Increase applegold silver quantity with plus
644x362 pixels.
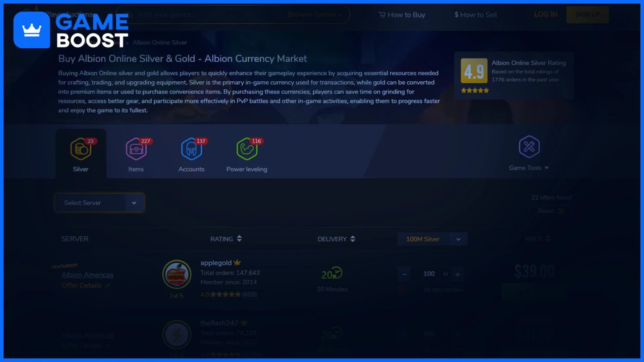(458, 274)
